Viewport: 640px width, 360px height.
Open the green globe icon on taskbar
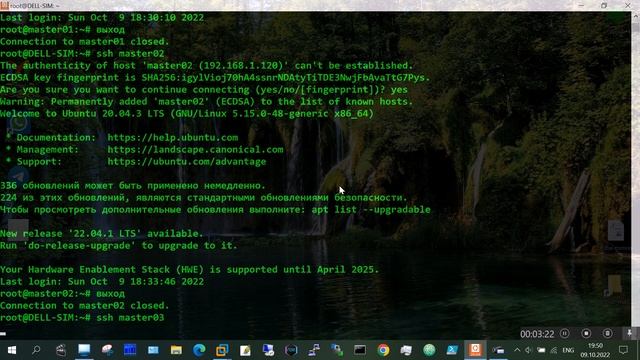[x=429, y=350]
